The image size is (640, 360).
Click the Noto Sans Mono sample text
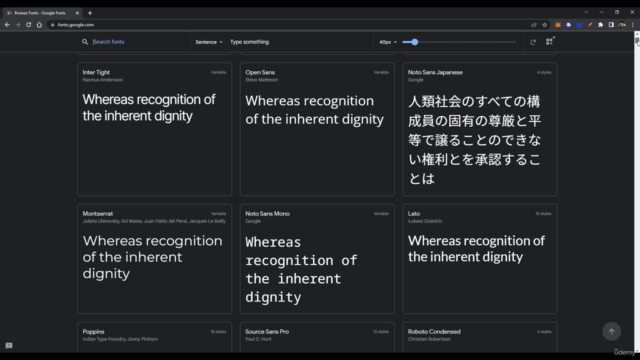301,269
